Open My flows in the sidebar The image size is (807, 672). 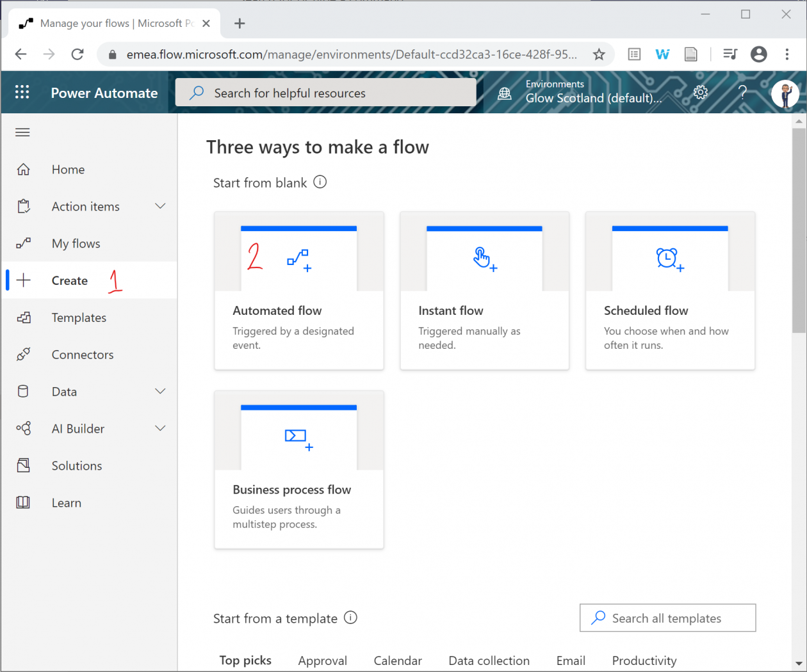click(x=90, y=244)
